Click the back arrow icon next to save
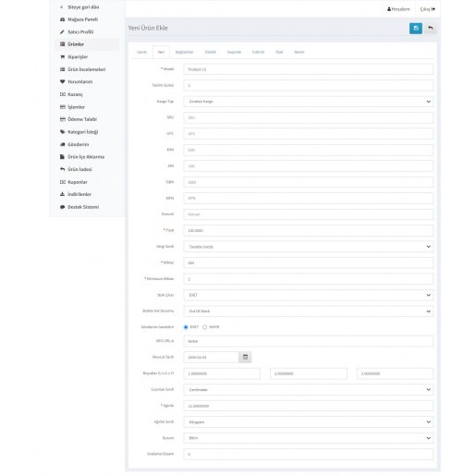Image resolution: width=476 pixels, height=476 pixels. (430, 29)
